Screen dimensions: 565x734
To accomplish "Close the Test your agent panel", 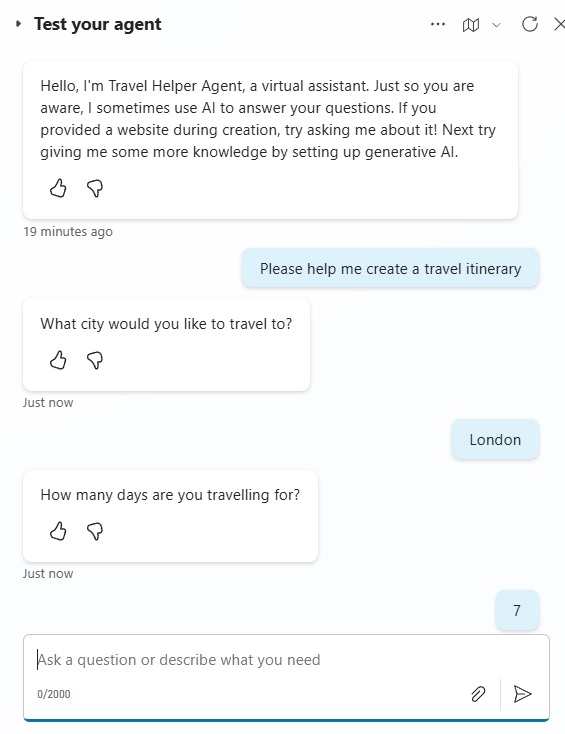I will 559,24.
